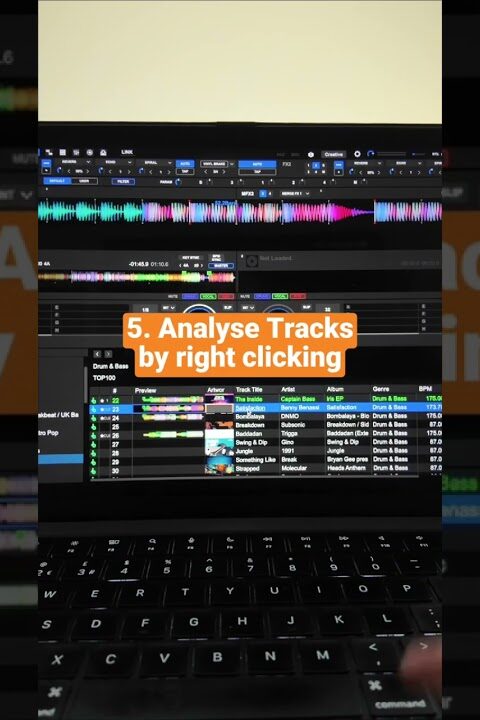Toggle the DEFAULT effects bank

[x=57, y=181]
